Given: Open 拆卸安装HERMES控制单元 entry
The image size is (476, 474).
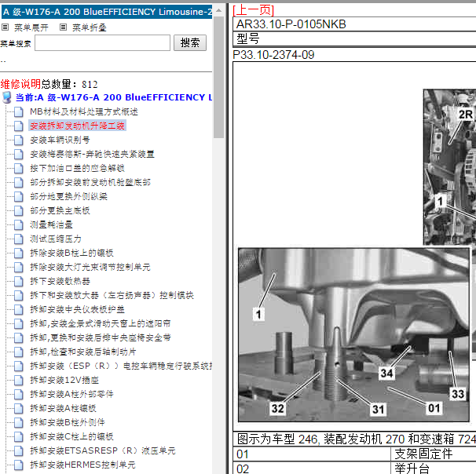Looking at the screenshot, I should point(82,465).
